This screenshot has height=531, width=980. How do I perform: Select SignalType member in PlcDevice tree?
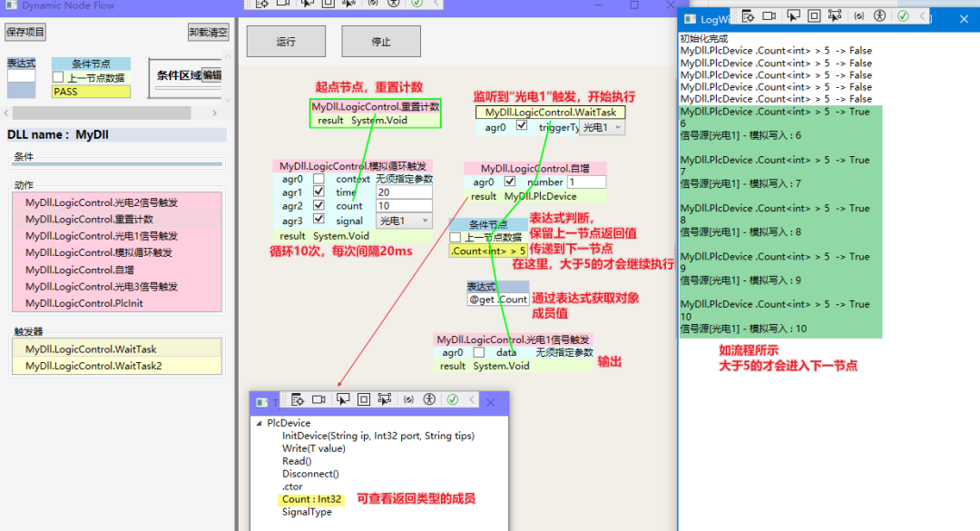click(307, 512)
